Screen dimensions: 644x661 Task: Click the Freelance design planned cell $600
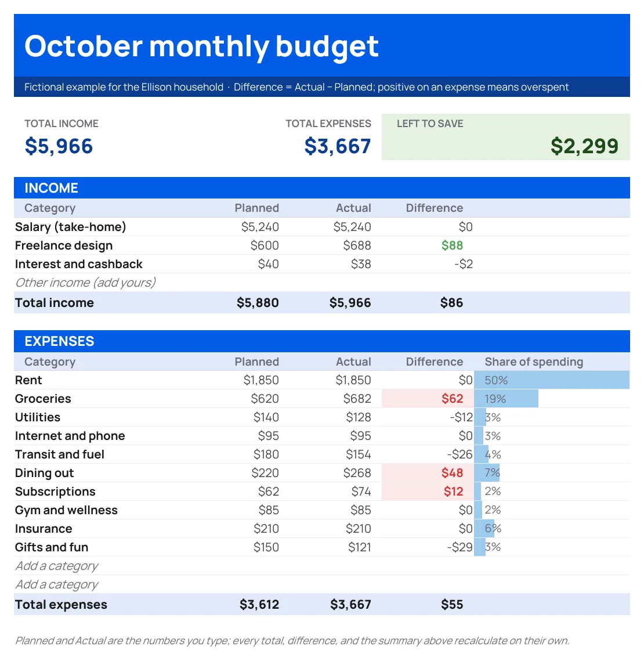(x=265, y=245)
